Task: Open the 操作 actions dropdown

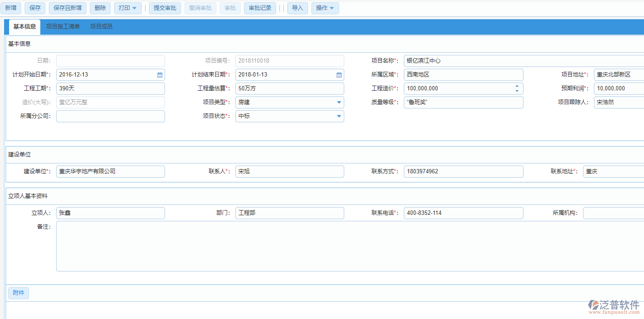Action: [325, 8]
